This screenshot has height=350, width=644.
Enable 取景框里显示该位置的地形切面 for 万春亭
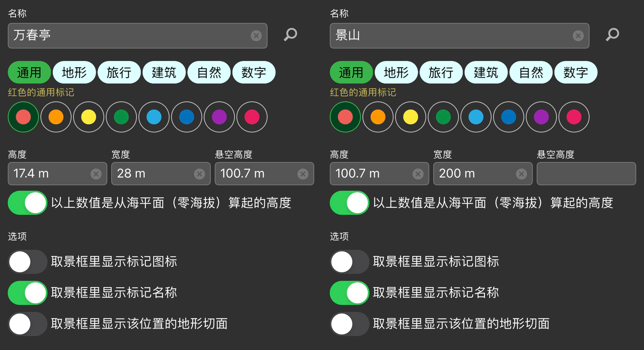click(x=28, y=324)
